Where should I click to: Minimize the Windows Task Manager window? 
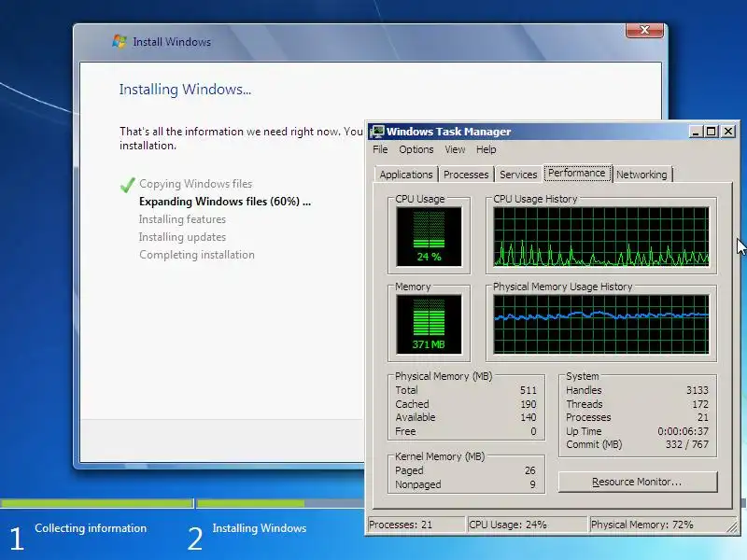pos(696,132)
